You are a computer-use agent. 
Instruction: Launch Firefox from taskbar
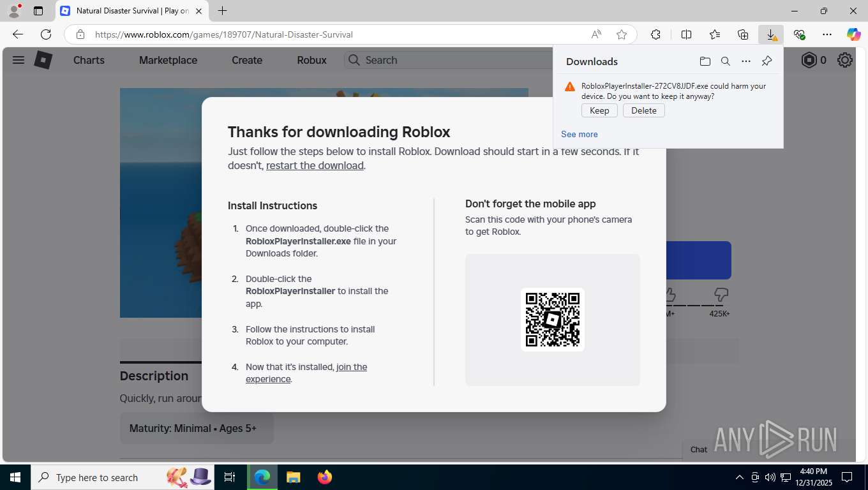click(x=325, y=477)
